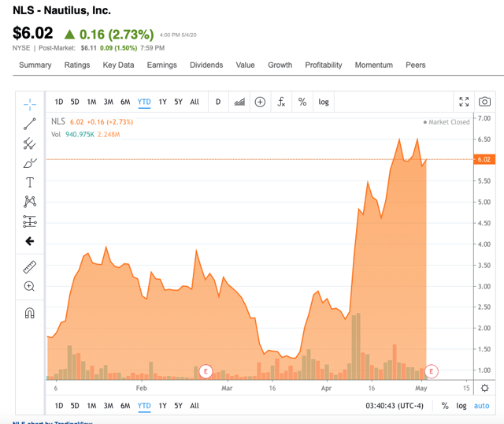The height and width of the screenshot is (424, 504).
Task: Click the 6.02 current price label
Action: tap(484, 159)
